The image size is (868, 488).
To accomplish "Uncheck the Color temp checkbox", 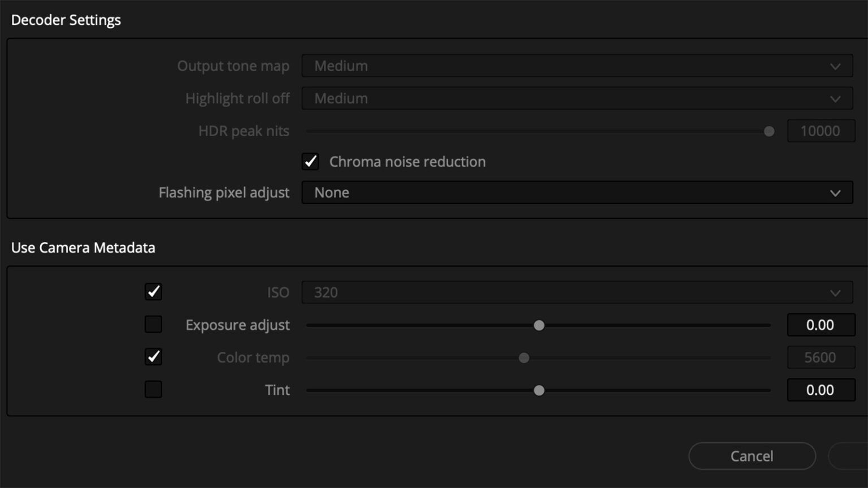I will [x=153, y=357].
